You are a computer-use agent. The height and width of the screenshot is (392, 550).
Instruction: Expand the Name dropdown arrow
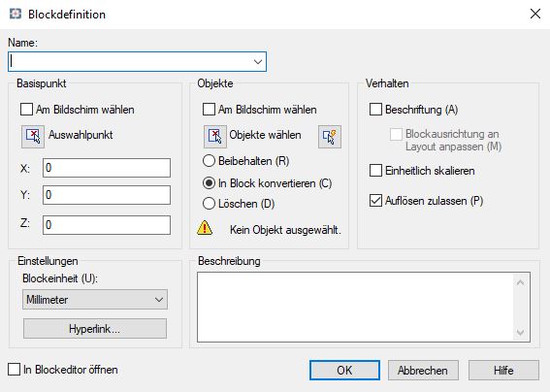tap(258, 62)
